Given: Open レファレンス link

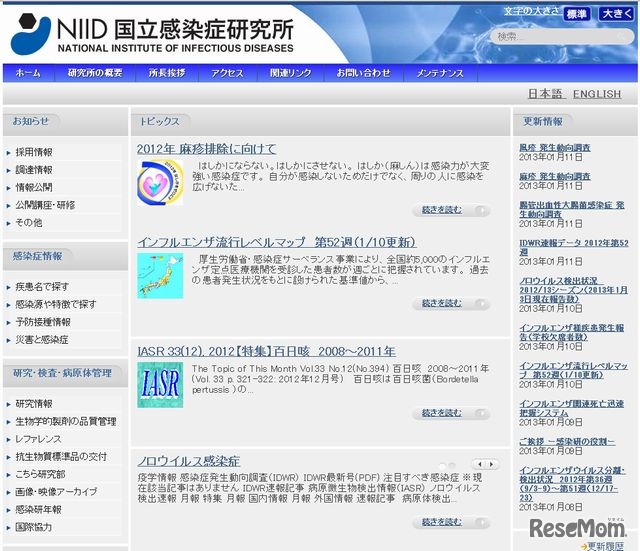Looking at the screenshot, I should point(38,439).
